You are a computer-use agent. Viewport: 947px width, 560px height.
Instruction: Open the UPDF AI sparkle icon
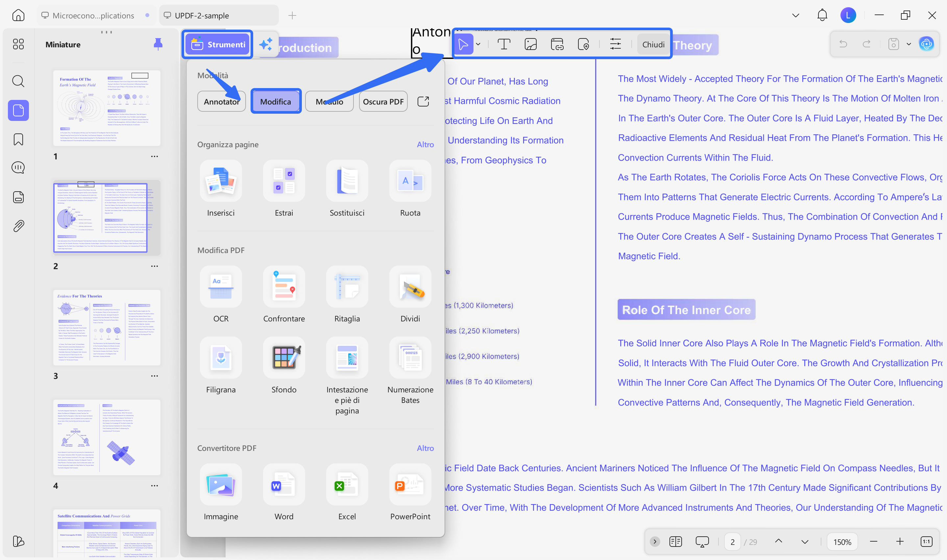point(266,44)
